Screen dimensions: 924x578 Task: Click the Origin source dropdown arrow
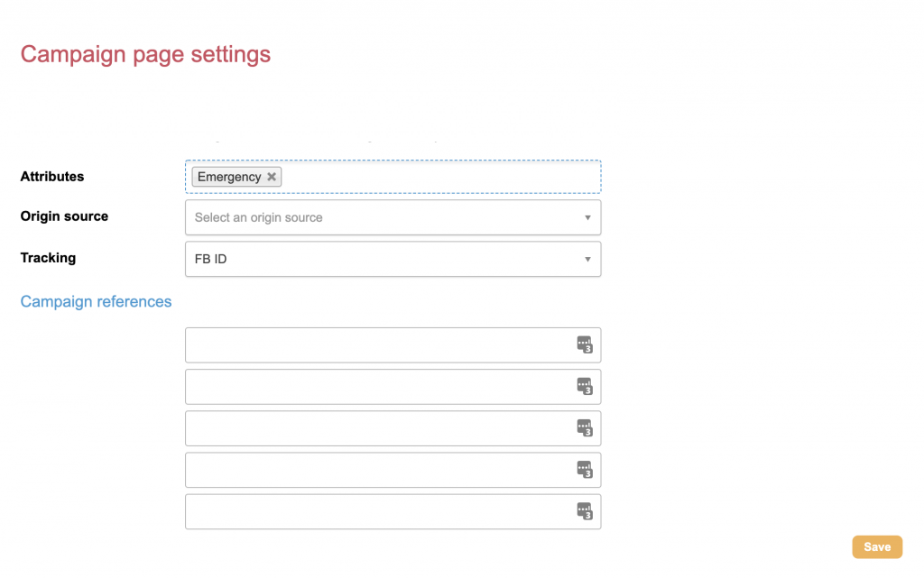coord(587,217)
